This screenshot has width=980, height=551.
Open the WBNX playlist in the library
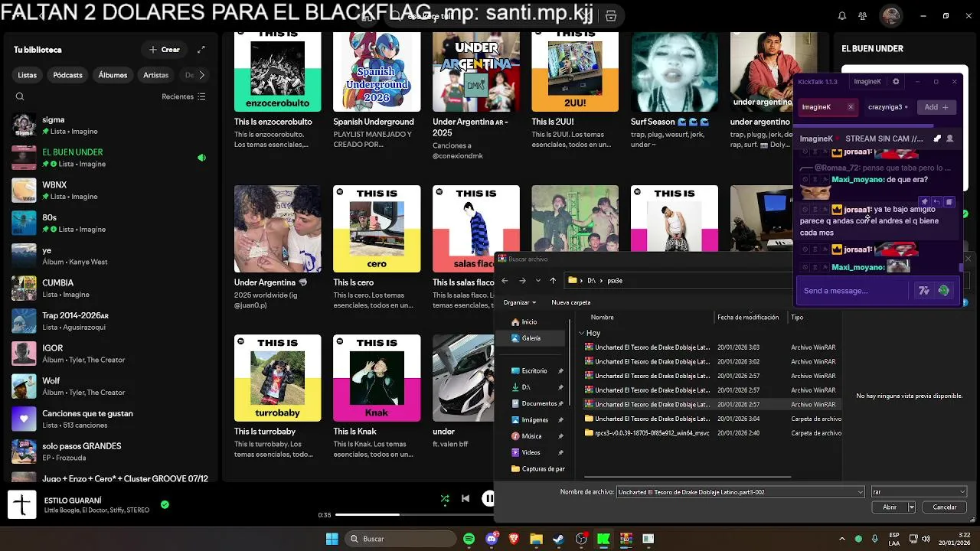pyautogui.click(x=109, y=191)
